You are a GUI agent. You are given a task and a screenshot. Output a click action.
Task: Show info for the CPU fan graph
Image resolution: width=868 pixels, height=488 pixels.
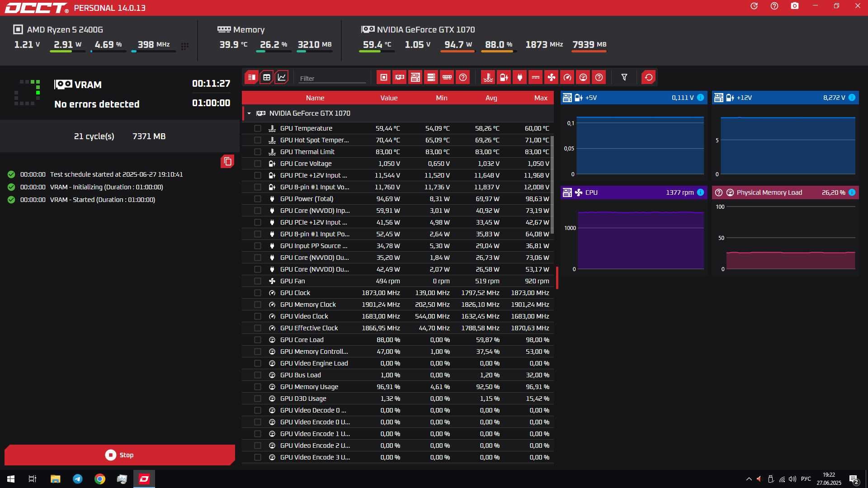pos(700,192)
